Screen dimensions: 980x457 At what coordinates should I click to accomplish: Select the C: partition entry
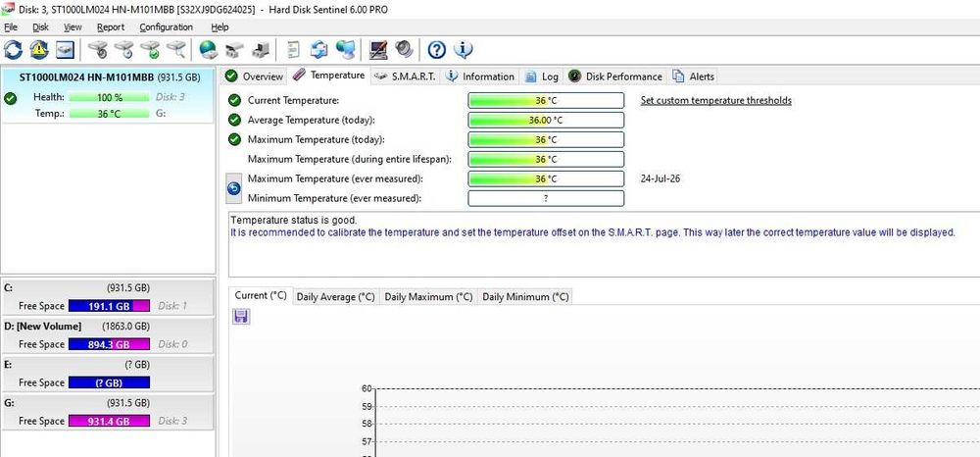pos(108,297)
